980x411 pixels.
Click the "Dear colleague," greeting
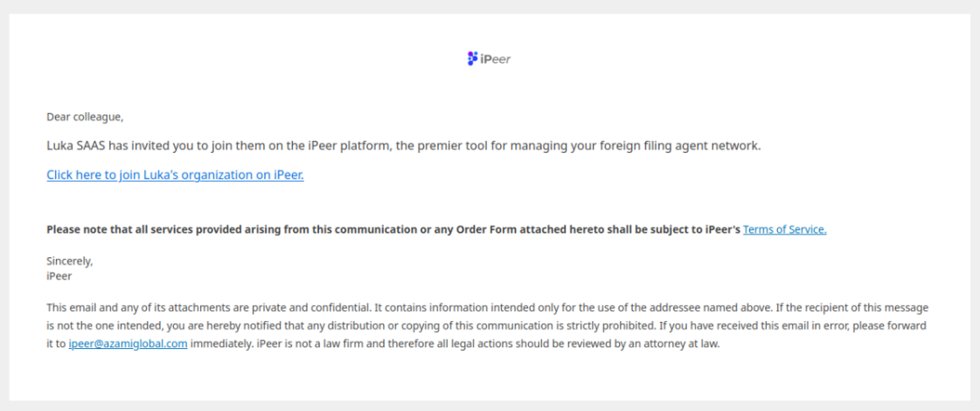tap(85, 115)
